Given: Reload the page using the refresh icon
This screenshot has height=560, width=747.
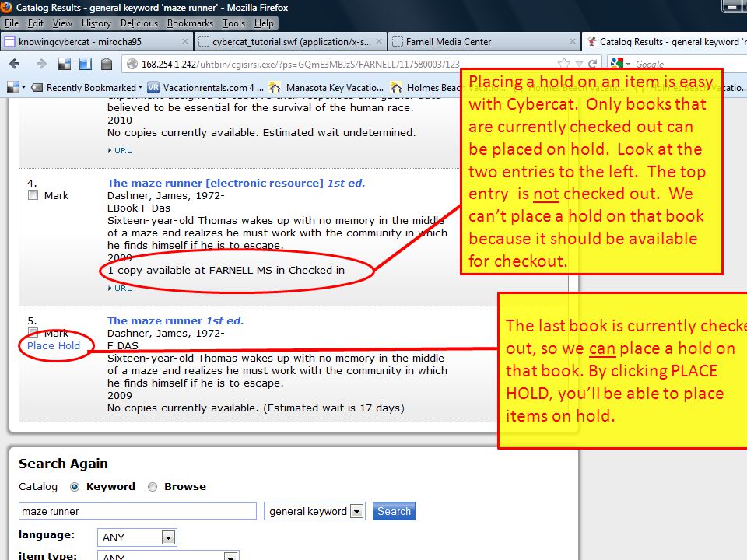Looking at the screenshot, I should click(x=592, y=64).
